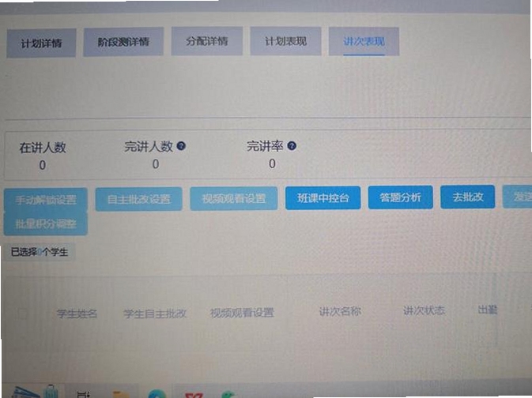
Task: Click the 在讲人数 statistic label
Action: pyautogui.click(x=43, y=148)
